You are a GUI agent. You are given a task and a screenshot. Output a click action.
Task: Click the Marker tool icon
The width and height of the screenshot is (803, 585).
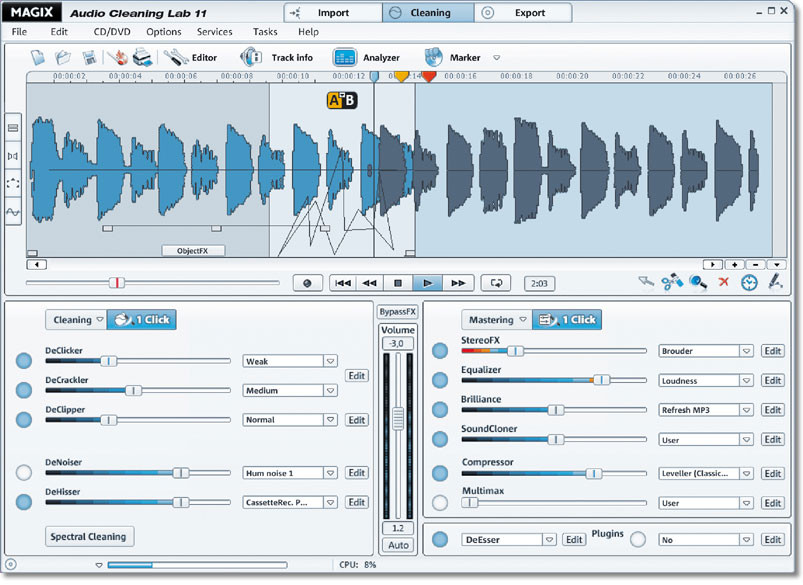[433, 57]
